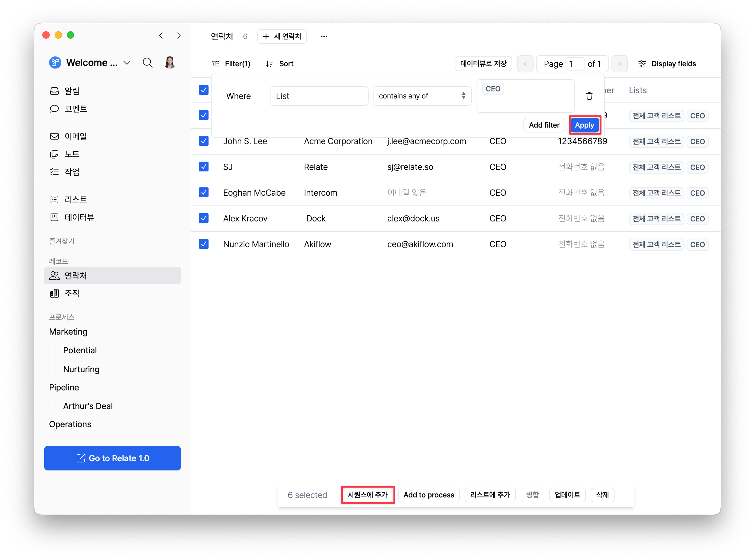Click 데이터뷰로 저장 save button

pos(483,64)
